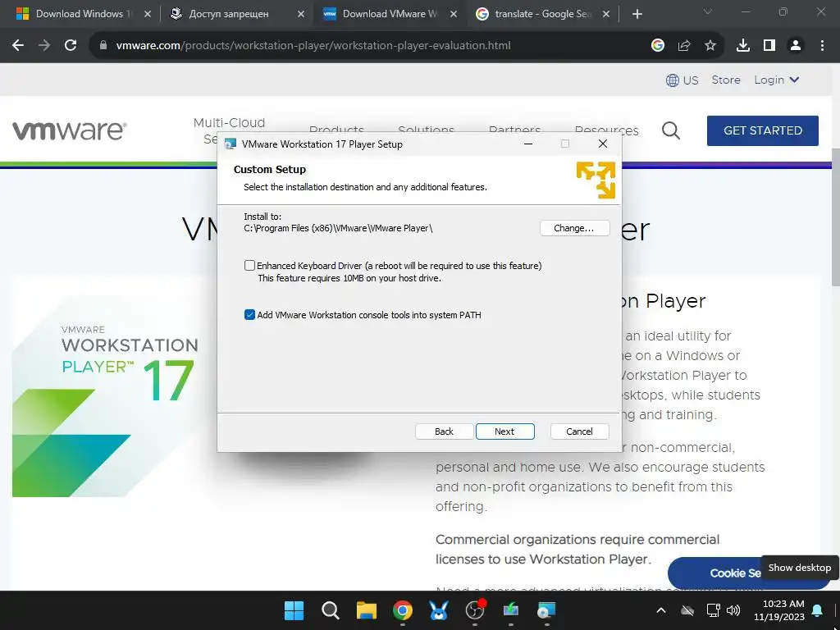The image size is (840, 630).
Task: Click Change... to pick install folder
Action: click(574, 228)
